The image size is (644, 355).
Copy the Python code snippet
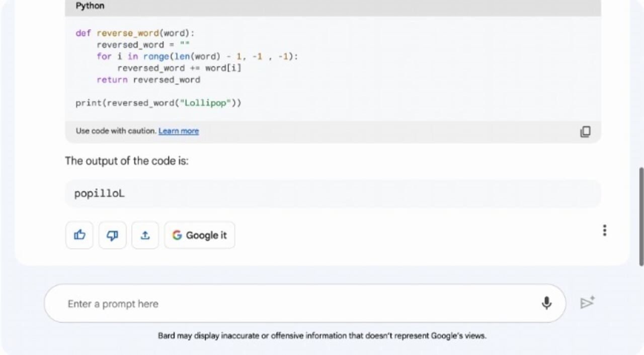click(x=585, y=131)
